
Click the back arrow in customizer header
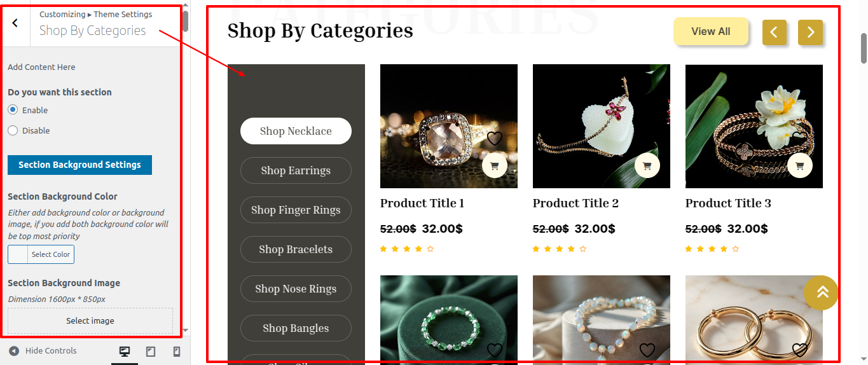(15, 23)
